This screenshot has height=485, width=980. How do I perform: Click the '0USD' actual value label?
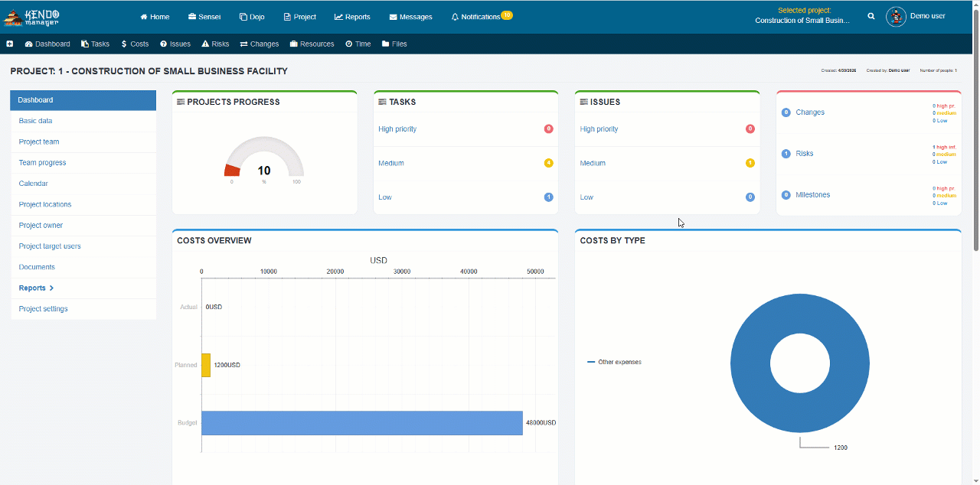point(214,307)
